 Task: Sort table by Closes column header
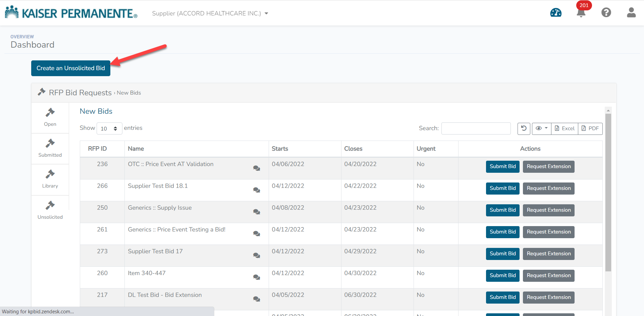tap(353, 149)
